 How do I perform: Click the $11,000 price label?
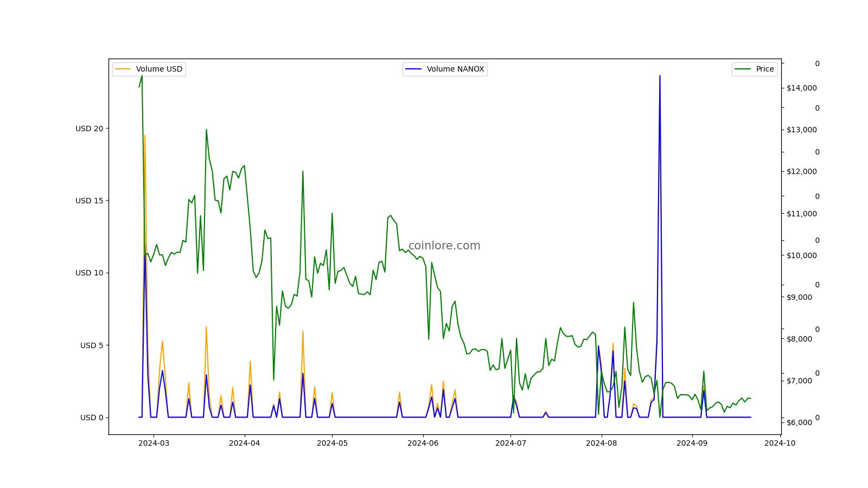(x=802, y=214)
